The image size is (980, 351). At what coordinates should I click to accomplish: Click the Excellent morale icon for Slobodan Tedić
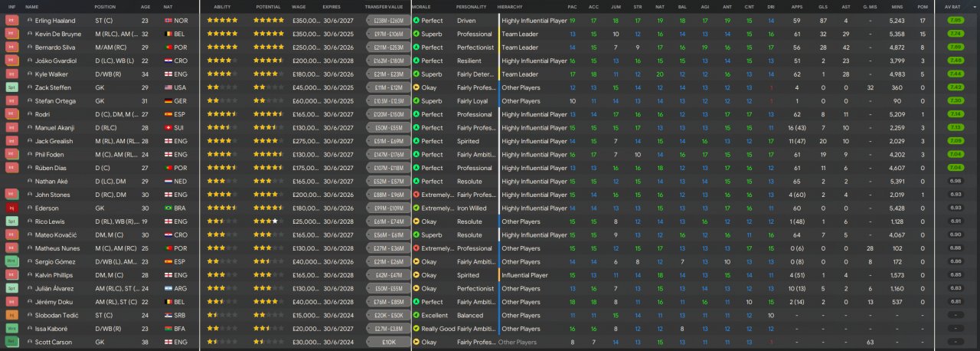[416, 316]
